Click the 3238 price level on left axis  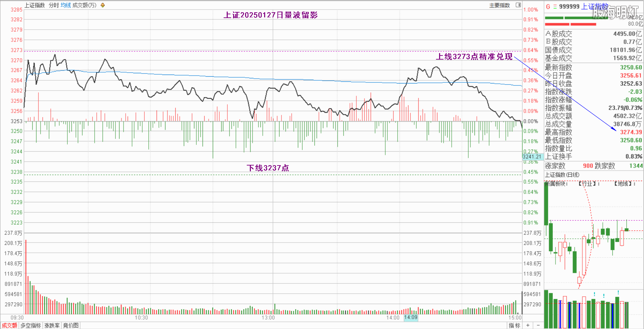(16, 172)
